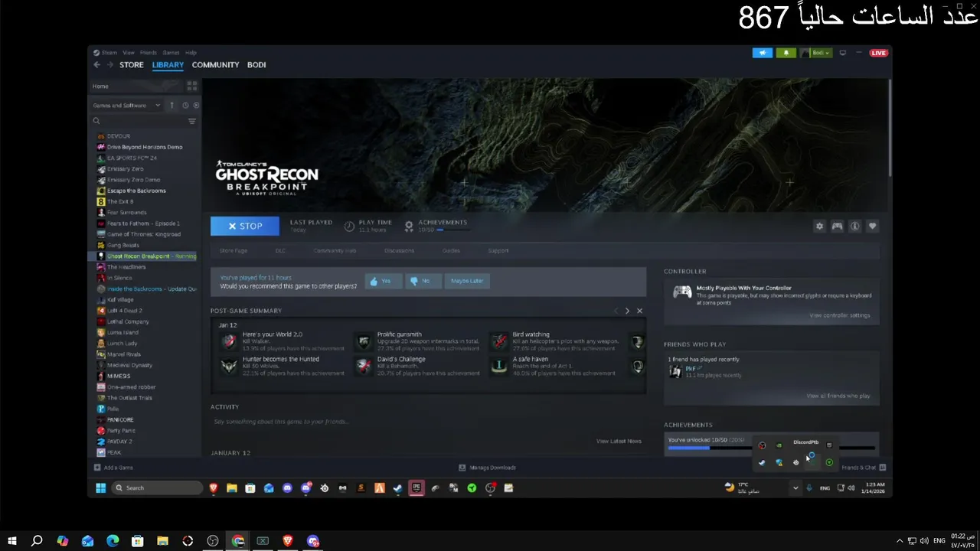Screen dimensions: 980x551
Task: Open the Discussions link
Action: point(399,251)
